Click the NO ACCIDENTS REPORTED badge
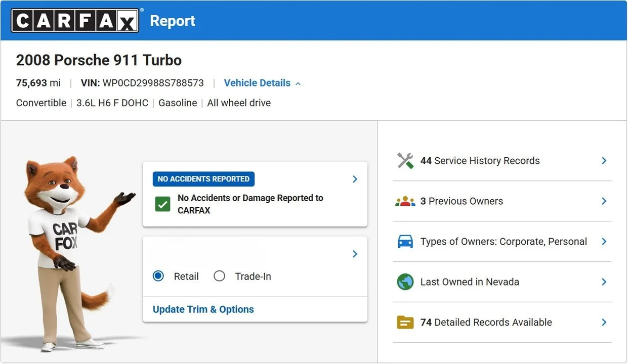 pyautogui.click(x=203, y=179)
